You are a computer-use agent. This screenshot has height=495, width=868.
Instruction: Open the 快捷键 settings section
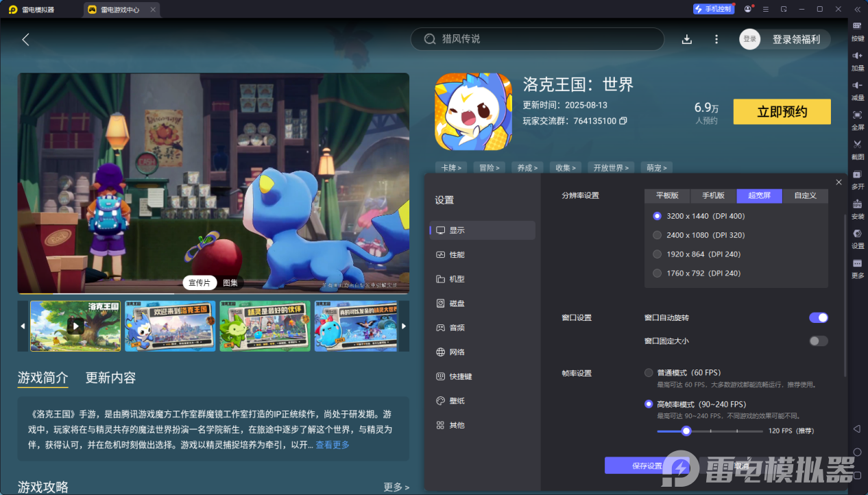pos(483,376)
